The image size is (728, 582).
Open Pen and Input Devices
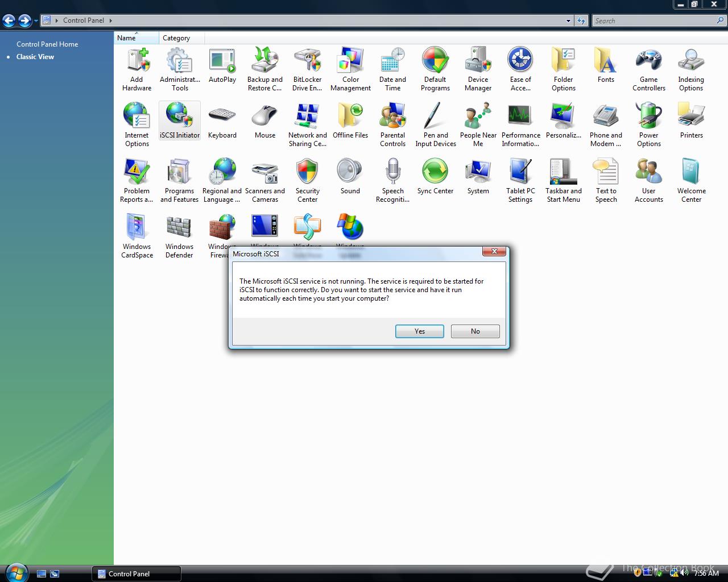[436, 124]
